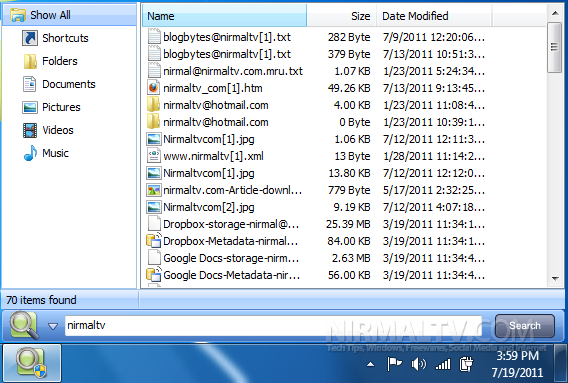
Task: Click the magnifier icon beside search box
Action: (x=24, y=325)
